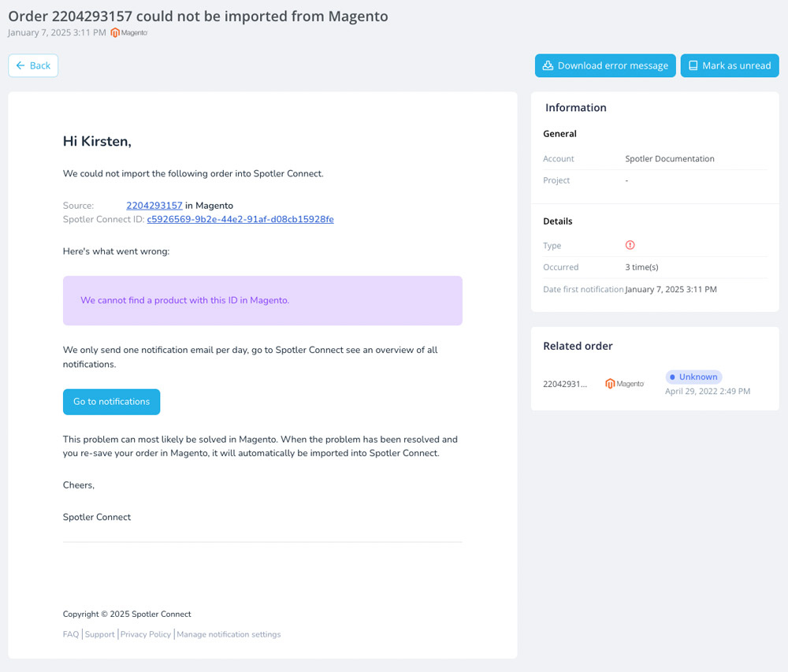This screenshot has width=788, height=672.
Task: Open the Go to notifications button
Action: pyautogui.click(x=112, y=402)
